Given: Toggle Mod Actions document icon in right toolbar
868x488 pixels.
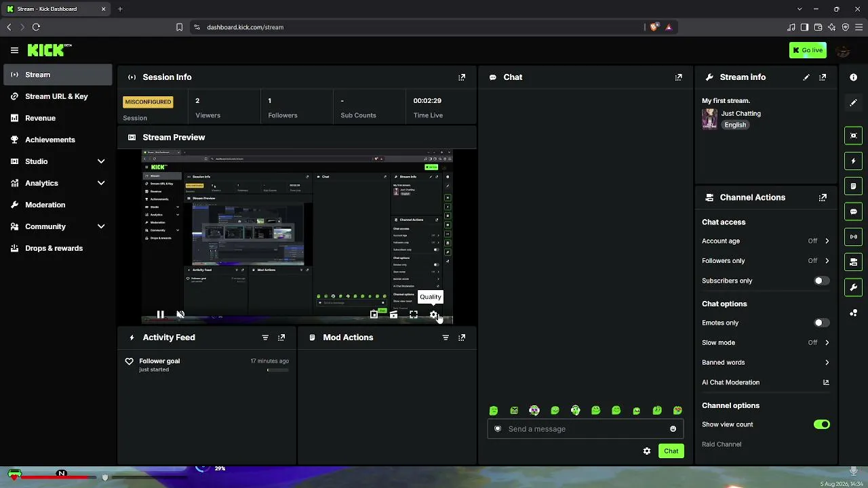Looking at the screenshot, I should [x=854, y=186].
